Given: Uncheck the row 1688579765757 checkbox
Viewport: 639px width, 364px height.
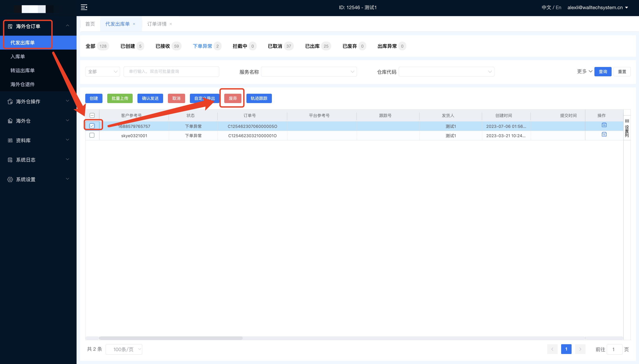Looking at the screenshot, I should [92, 126].
